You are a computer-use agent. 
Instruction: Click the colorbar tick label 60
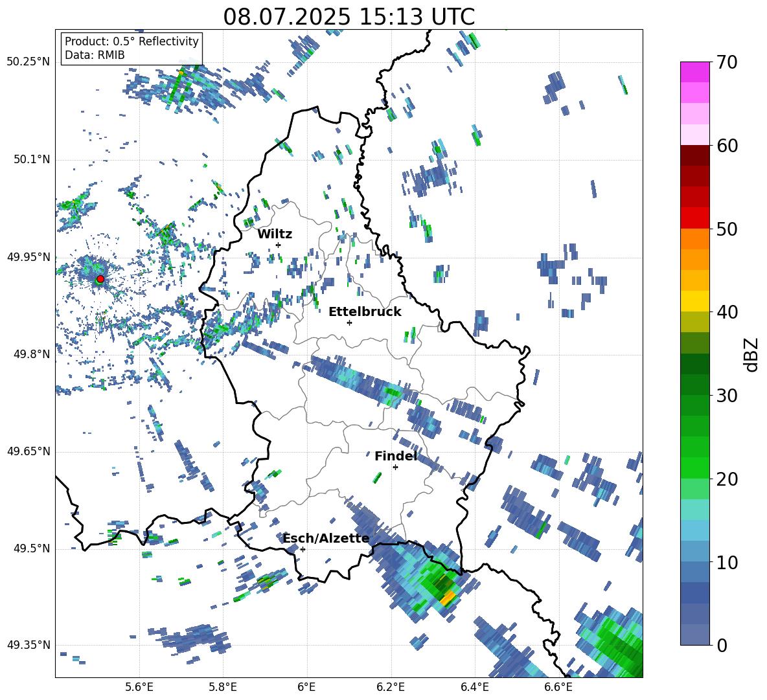tap(727, 146)
